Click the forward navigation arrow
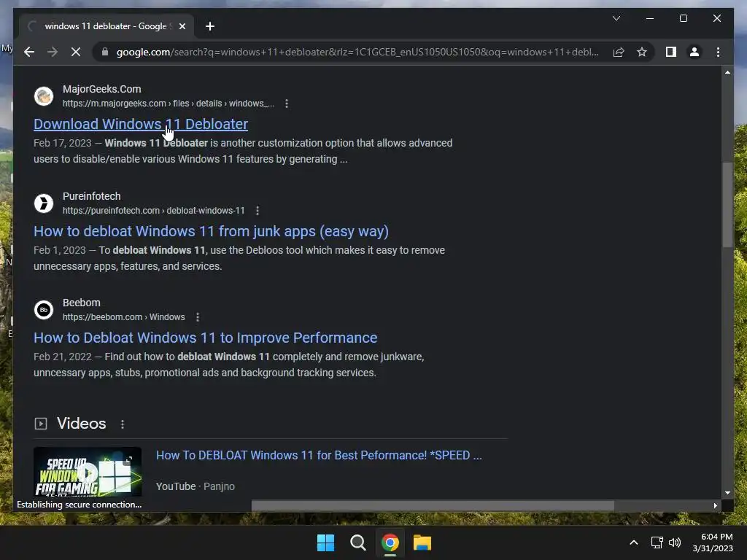The image size is (747, 560). [53, 52]
